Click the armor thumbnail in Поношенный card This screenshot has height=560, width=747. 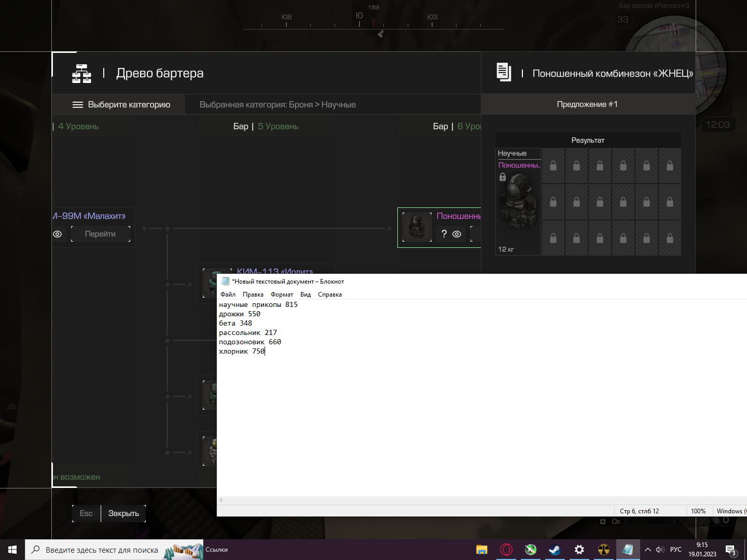click(x=417, y=227)
